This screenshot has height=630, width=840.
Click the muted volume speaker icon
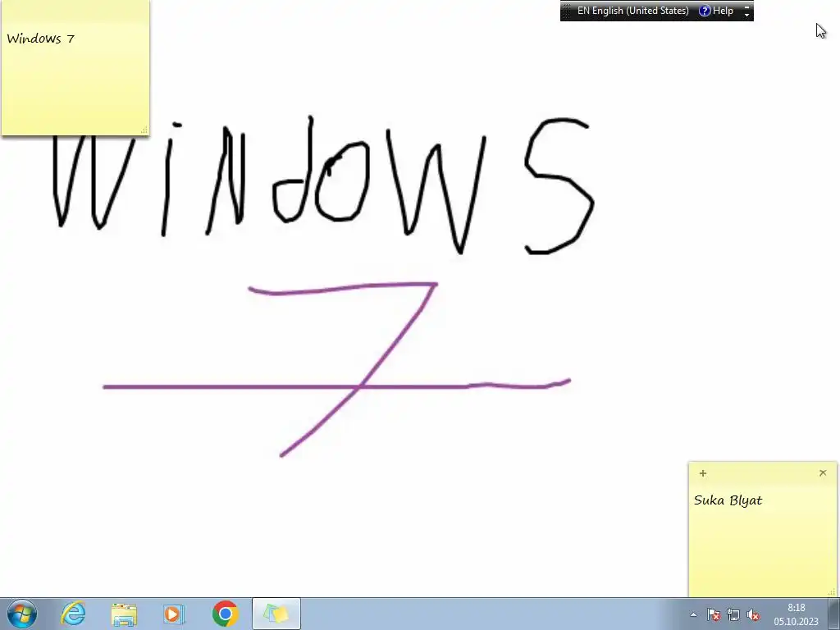tap(753, 614)
